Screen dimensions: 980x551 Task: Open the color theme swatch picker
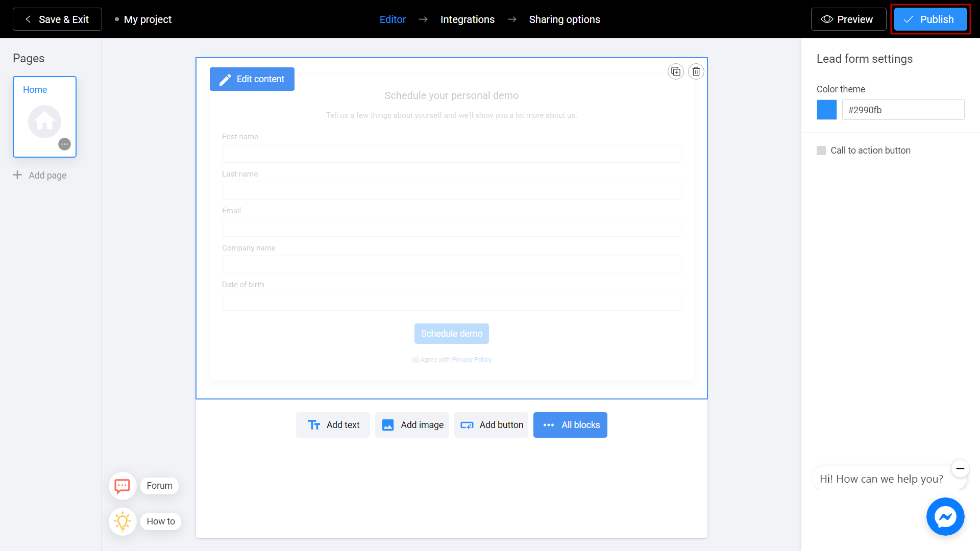pos(827,110)
